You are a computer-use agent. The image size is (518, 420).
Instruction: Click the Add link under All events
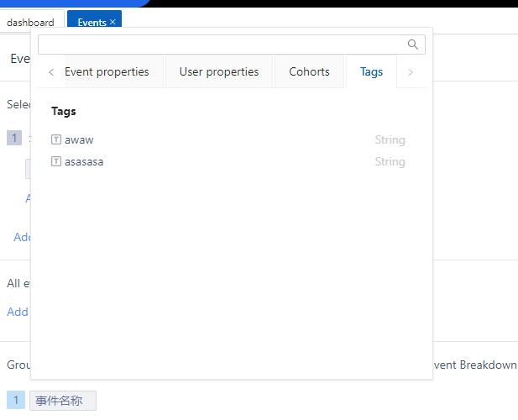click(18, 312)
